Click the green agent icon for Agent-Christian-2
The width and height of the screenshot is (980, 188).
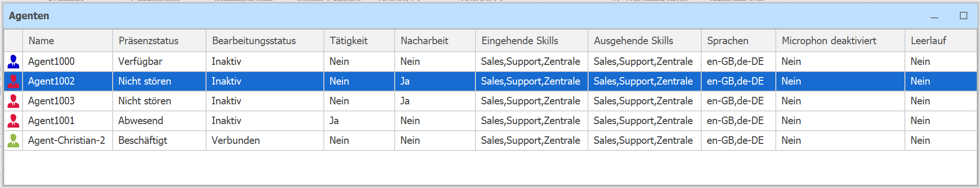click(x=14, y=141)
